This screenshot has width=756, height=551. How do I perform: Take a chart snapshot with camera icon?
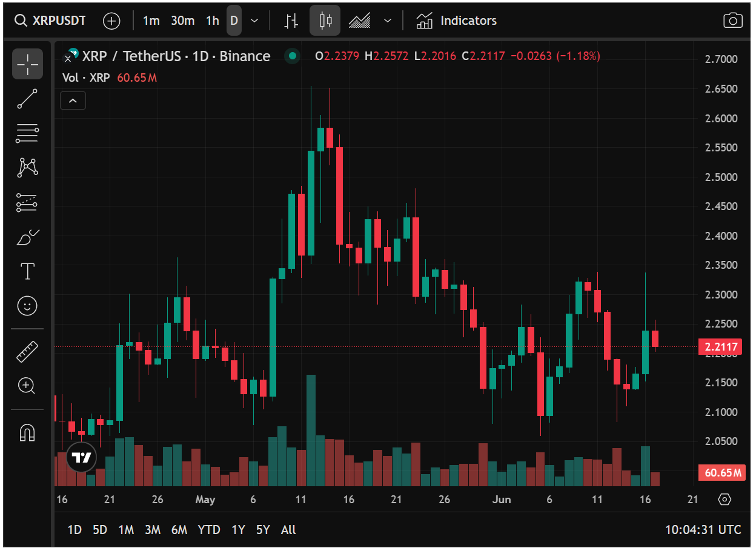[733, 21]
